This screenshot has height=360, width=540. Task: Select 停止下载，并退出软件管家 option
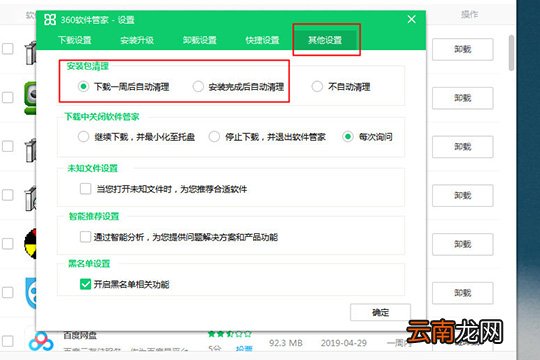tap(214, 137)
